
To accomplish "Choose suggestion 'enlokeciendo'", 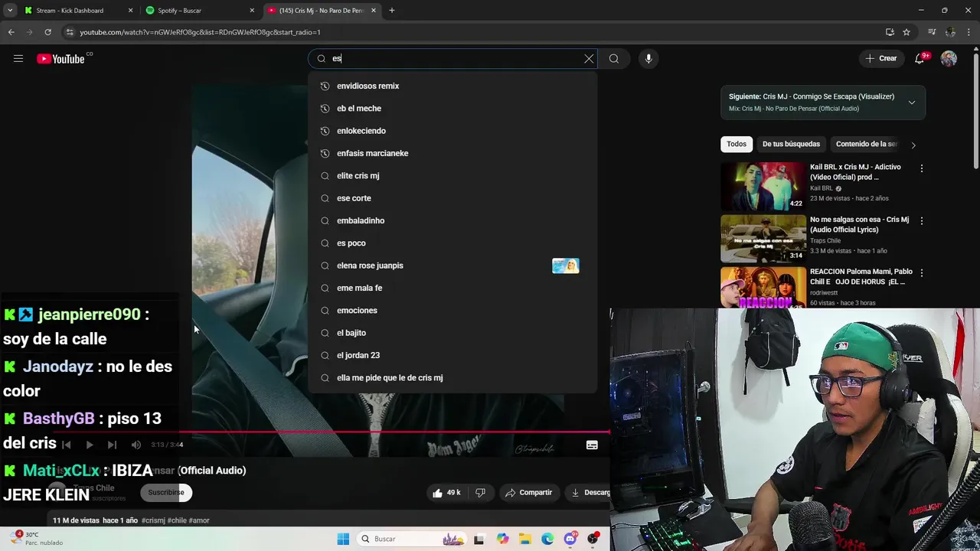I will point(452,131).
